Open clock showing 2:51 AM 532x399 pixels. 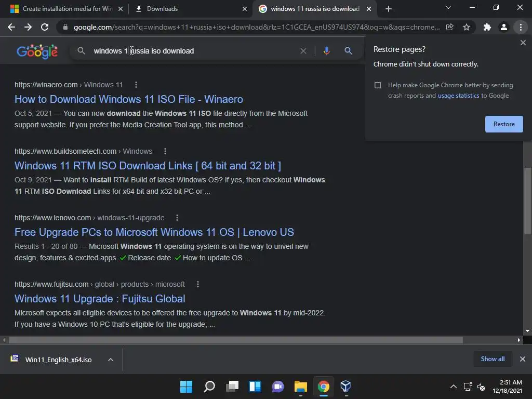[x=508, y=387]
